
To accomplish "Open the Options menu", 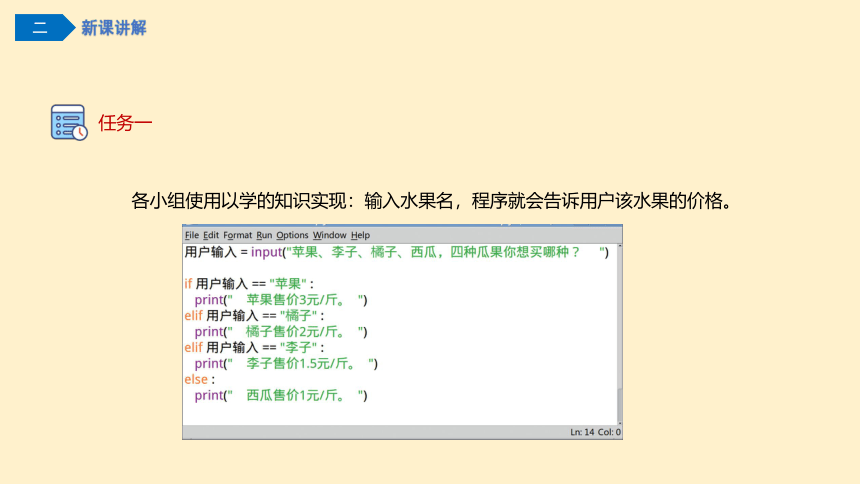I will pos(292,235).
